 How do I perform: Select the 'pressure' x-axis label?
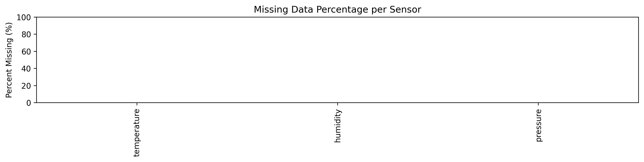(539, 125)
